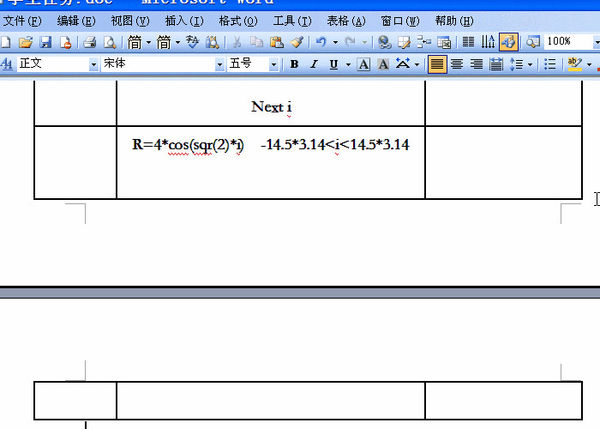Expand the font size dropdown showing 五号
The height and width of the screenshot is (429, 600).
coord(273,65)
